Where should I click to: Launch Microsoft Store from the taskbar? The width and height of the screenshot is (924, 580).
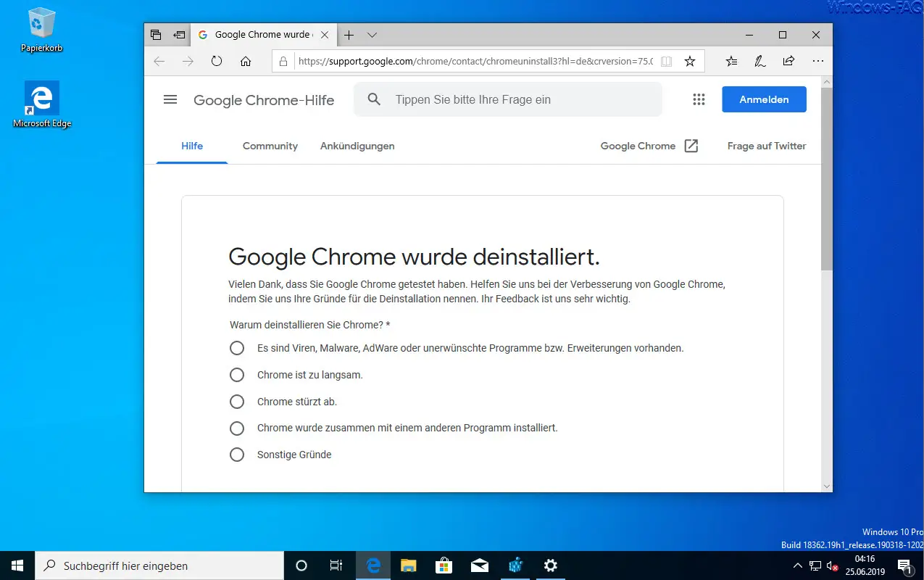tap(444, 565)
